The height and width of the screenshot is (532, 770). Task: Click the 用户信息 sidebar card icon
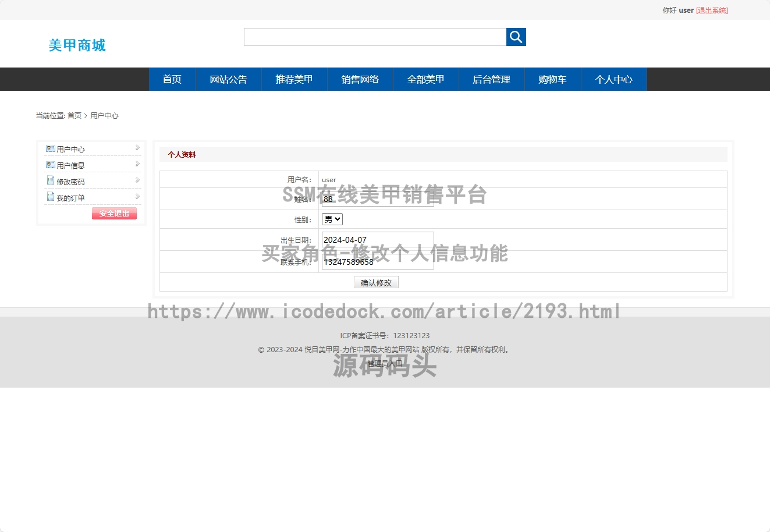51,165
